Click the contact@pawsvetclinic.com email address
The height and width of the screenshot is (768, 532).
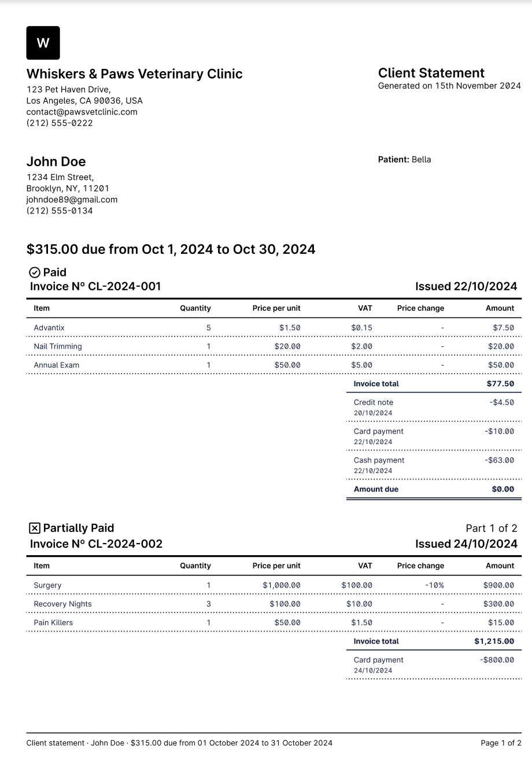tap(82, 112)
